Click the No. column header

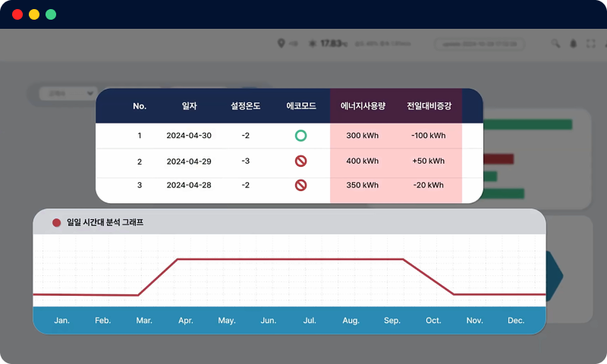coord(140,106)
